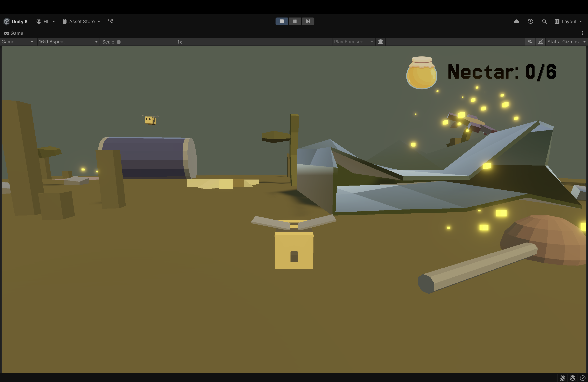Click the debug mode disabled status icon
Image resolution: width=588 pixels, height=382 pixels.
[562, 378]
